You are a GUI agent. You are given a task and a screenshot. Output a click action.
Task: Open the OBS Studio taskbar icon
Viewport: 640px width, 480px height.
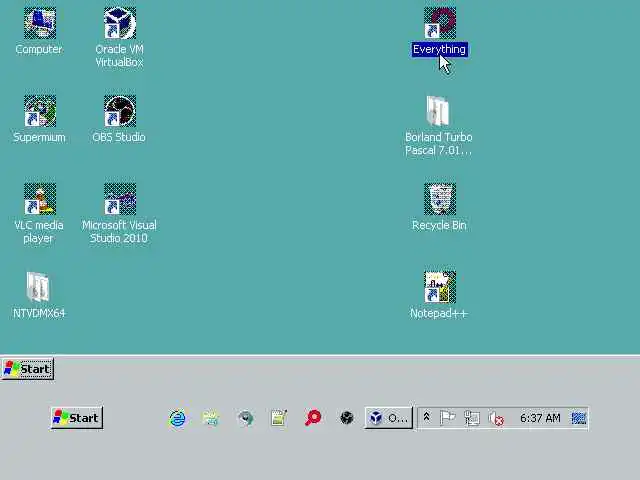coord(347,418)
